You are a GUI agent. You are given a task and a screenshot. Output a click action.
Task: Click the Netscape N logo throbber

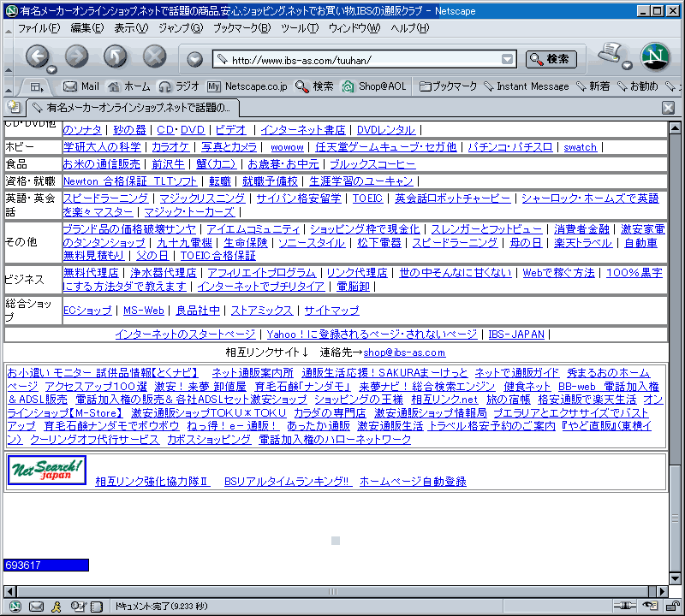click(655, 56)
